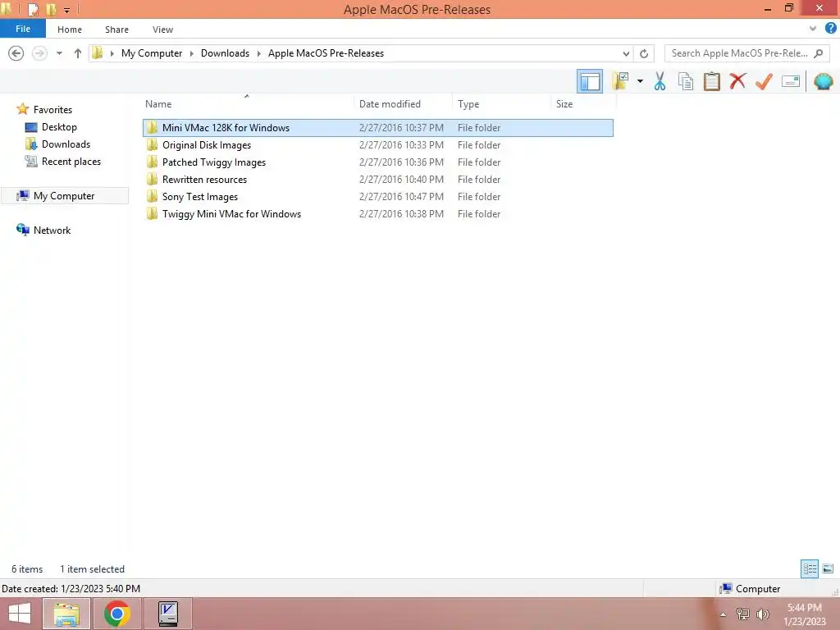Select Twiggy Mini VMac for Windows folder
This screenshot has height=630, width=840.
pos(378,214)
